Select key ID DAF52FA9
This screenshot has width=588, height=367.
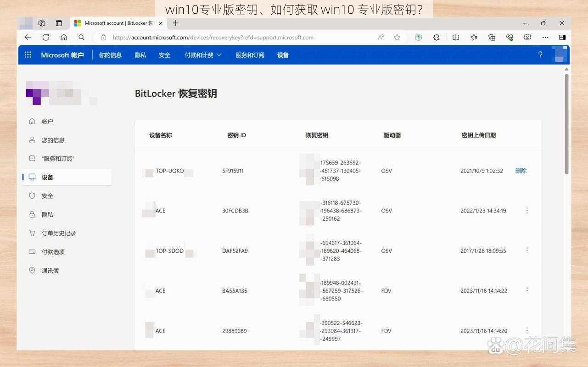pyautogui.click(x=235, y=251)
